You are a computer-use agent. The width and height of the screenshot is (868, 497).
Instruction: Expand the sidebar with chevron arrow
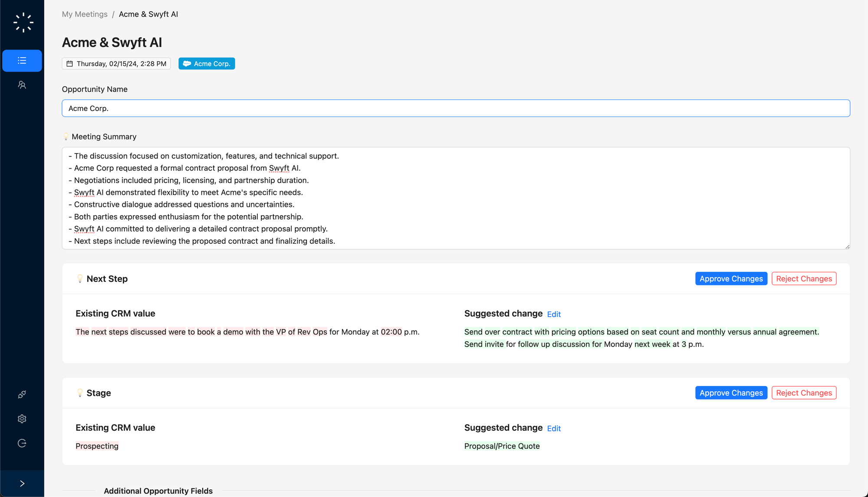point(22,483)
